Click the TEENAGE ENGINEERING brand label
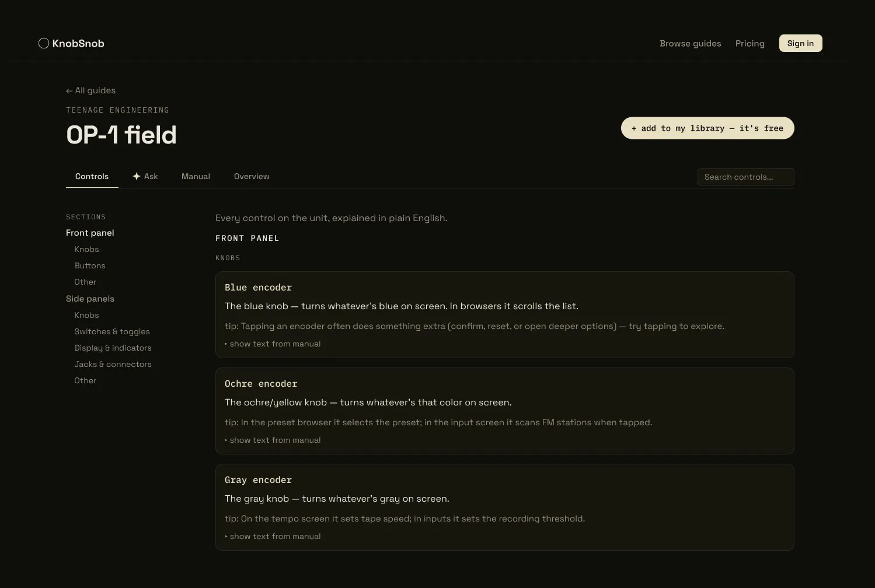This screenshot has width=875, height=588. pos(117,110)
